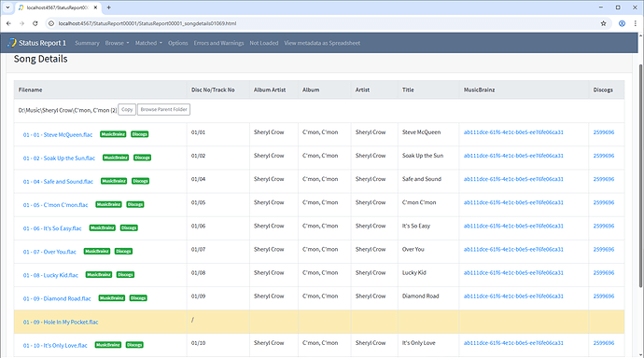Click MusicBrainz badge on Over You row
This screenshot has width=644, height=358.
97,251
